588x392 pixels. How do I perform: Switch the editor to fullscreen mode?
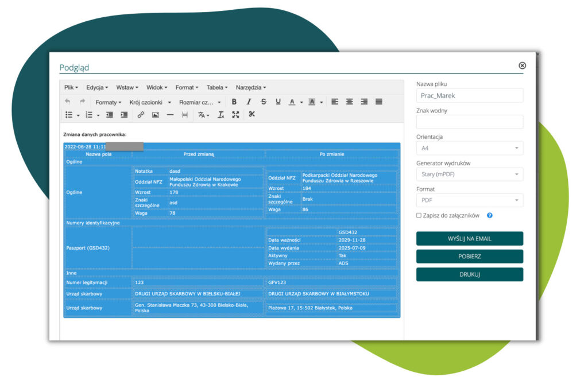tap(235, 115)
